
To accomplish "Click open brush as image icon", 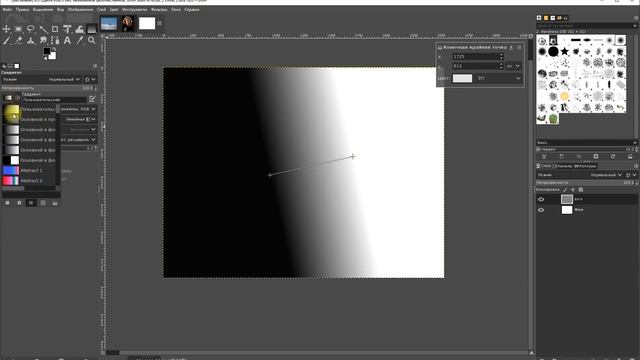I will (x=630, y=156).
